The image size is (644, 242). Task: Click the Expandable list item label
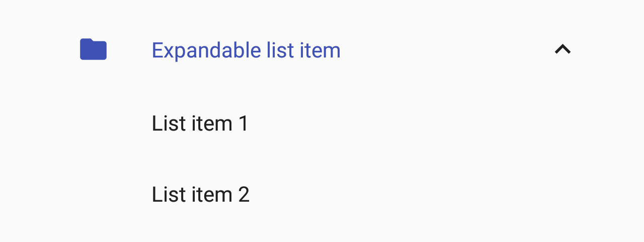[x=246, y=50]
